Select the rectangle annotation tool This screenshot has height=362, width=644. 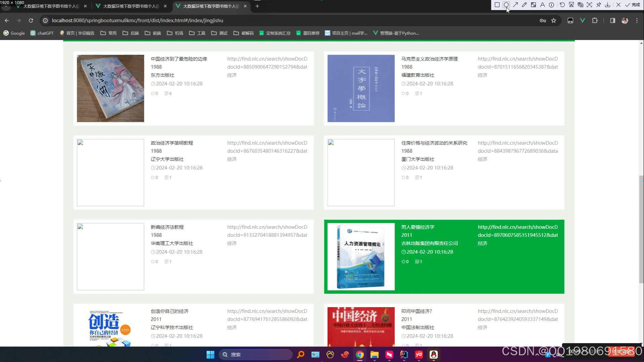tap(497, 5)
